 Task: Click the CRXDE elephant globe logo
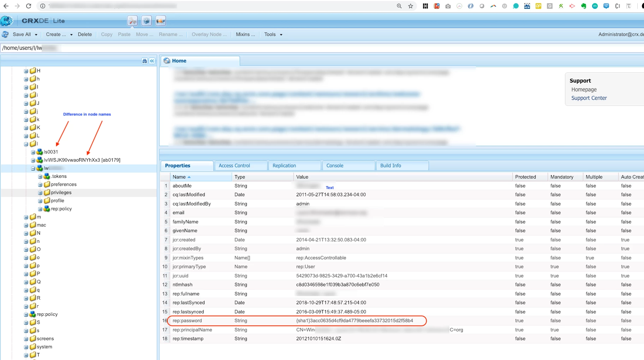click(x=6, y=21)
